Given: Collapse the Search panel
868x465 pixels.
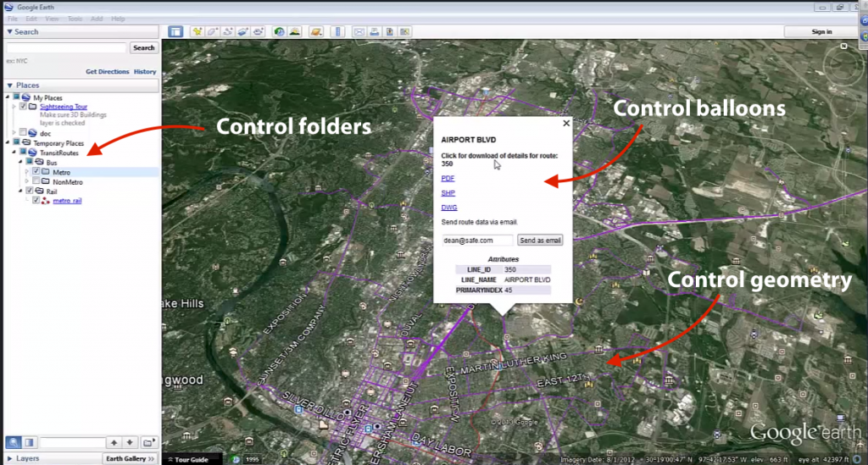Looking at the screenshot, I should (x=9, y=32).
